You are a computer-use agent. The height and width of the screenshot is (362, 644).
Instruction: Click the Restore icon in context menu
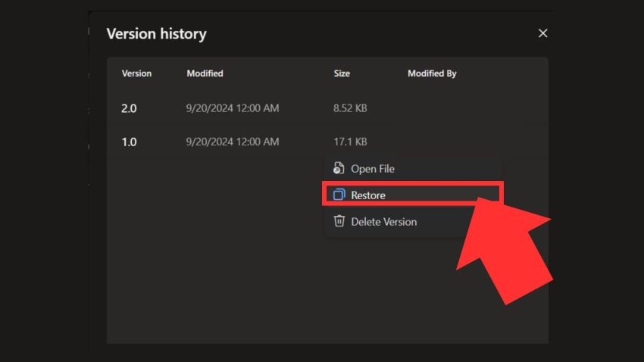pos(339,195)
